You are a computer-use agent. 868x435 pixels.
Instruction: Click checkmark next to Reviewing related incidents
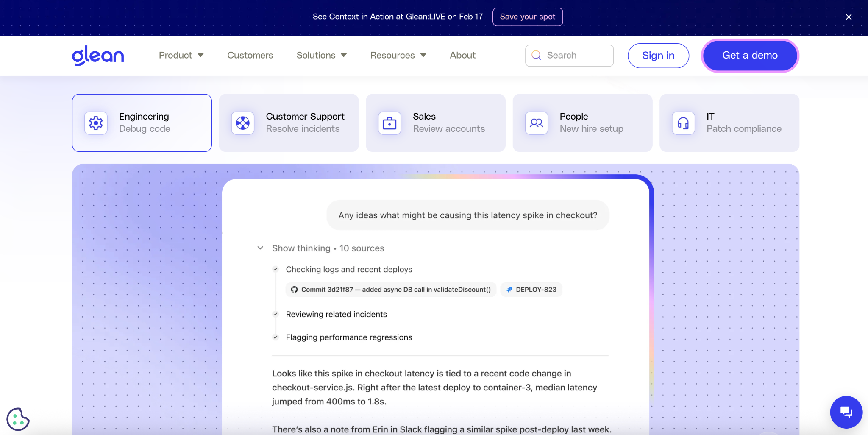click(275, 314)
